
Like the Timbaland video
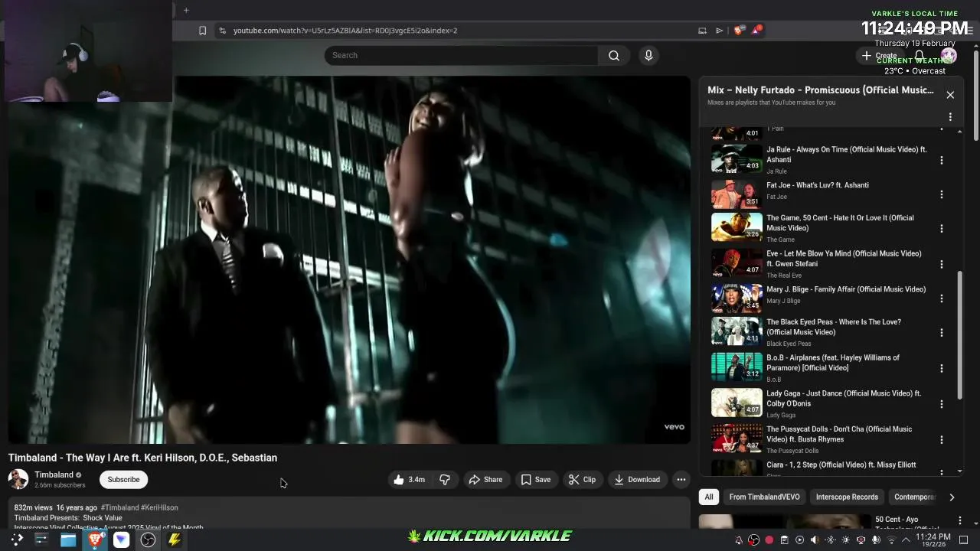click(409, 480)
